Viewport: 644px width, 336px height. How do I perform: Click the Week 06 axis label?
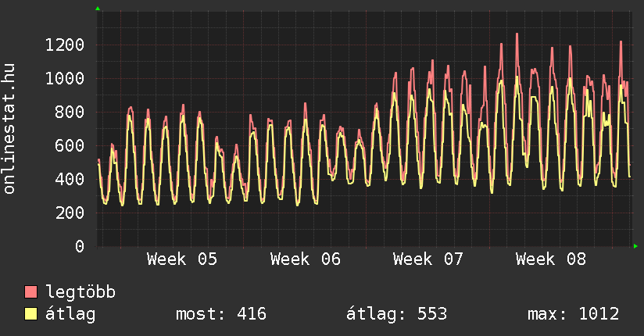[306, 259]
